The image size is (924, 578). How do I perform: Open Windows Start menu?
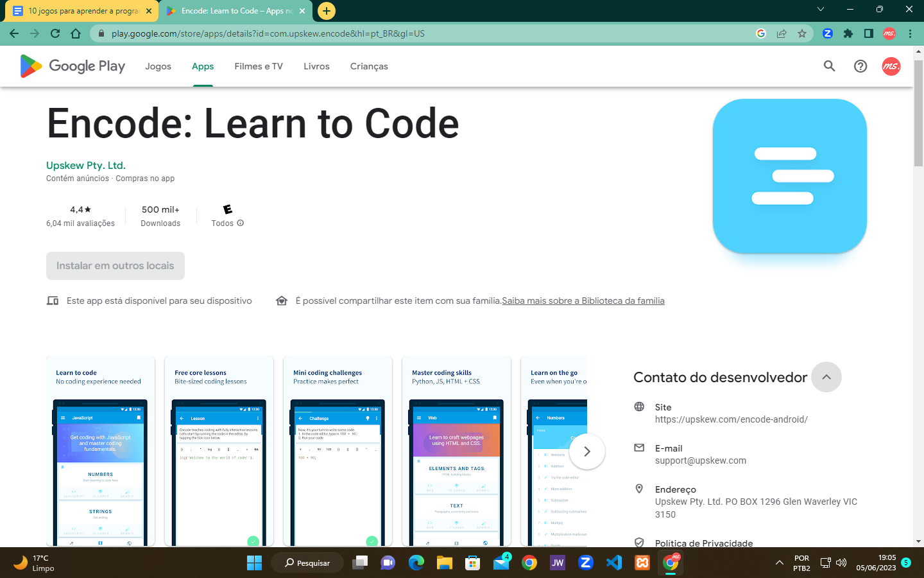[x=254, y=563]
